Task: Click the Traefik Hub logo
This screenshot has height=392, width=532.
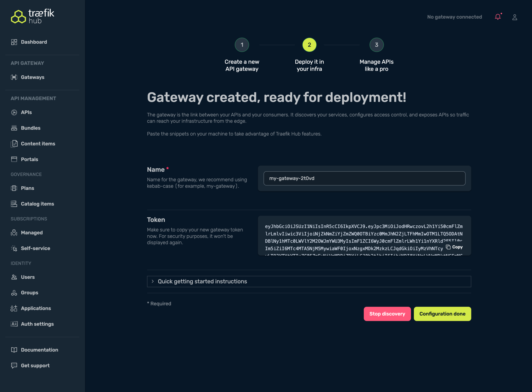Action: click(32, 16)
